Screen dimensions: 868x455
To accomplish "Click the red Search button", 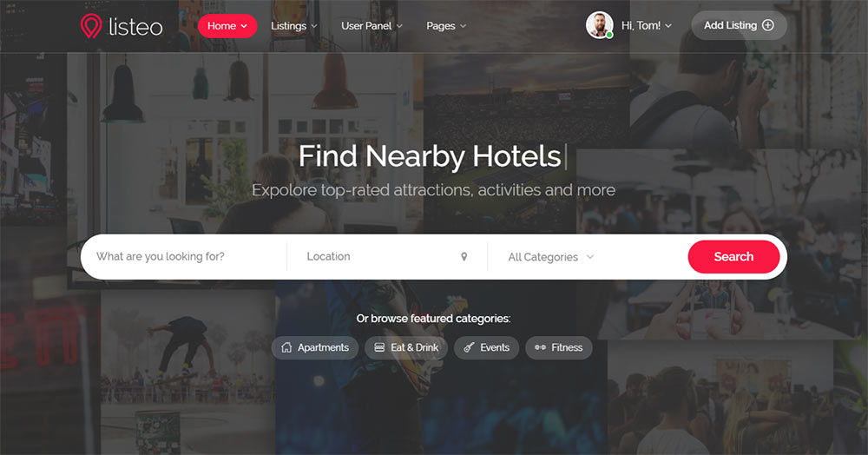I will click(733, 257).
